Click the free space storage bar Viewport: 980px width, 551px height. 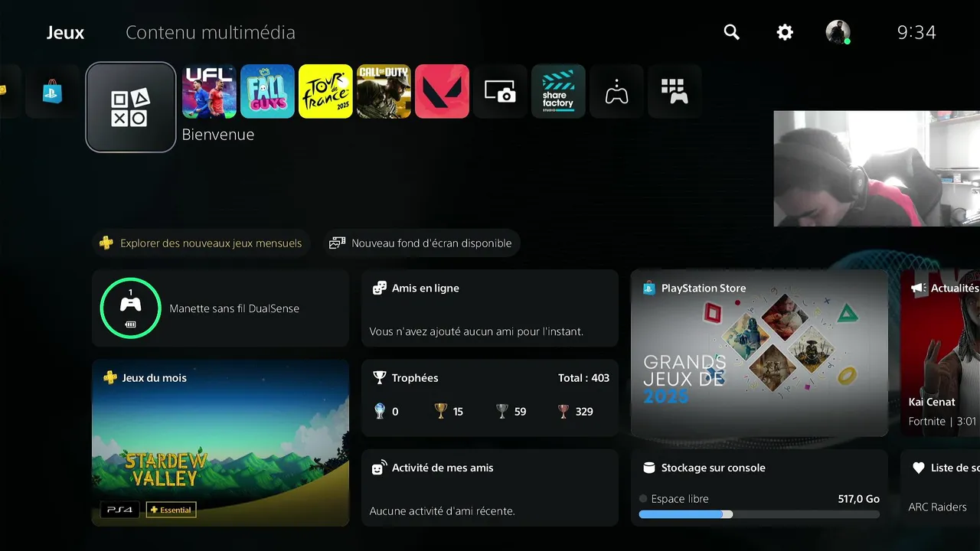(759, 514)
